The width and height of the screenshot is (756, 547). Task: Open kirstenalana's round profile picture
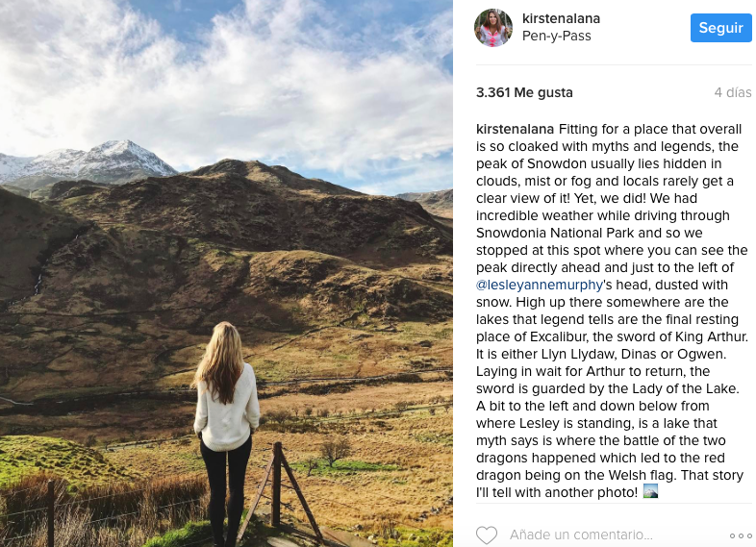[493, 28]
